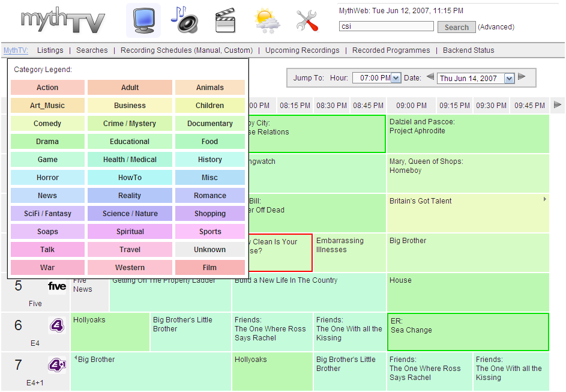The height and width of the screenshot is (392, 566).
Task: Open Hollyoaks on channel 7 E4+1
Action: click(272, 372)
